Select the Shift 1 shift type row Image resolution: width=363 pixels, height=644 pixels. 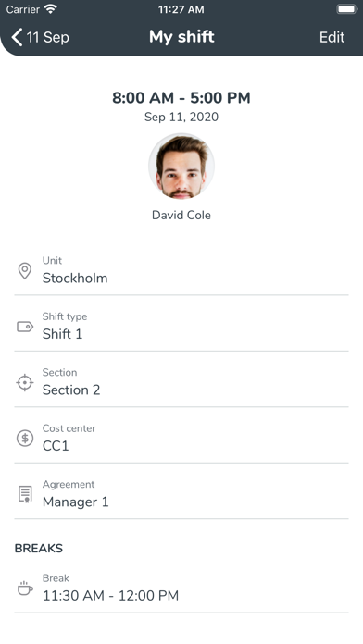click(181, 327)
